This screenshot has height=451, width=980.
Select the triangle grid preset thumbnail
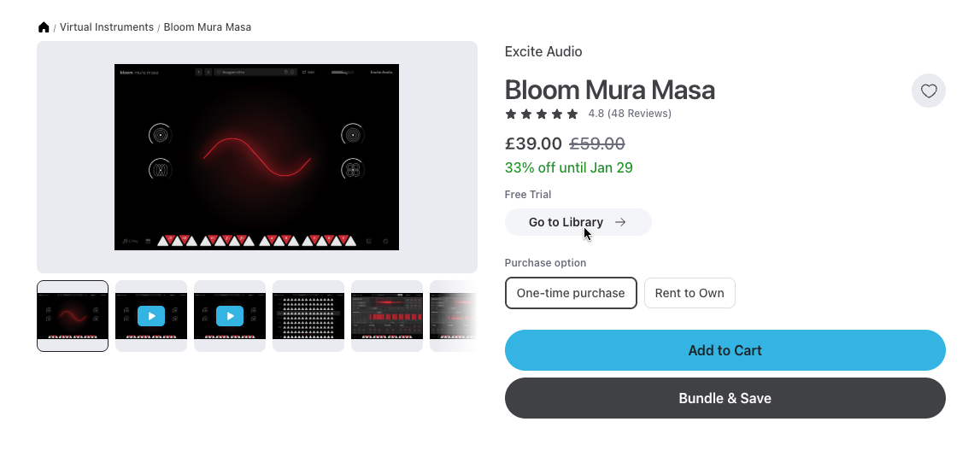click(x=308, y=315)
